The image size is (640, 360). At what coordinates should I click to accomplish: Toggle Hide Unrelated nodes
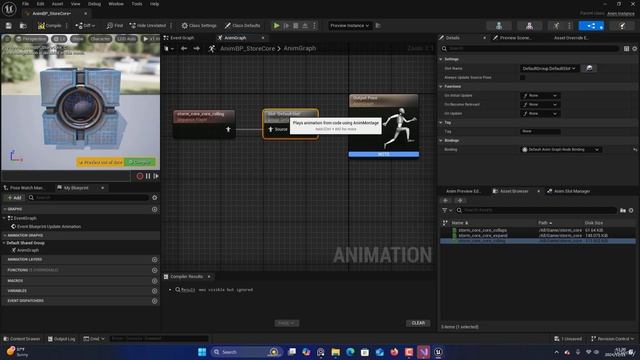[x=148, y=26]
